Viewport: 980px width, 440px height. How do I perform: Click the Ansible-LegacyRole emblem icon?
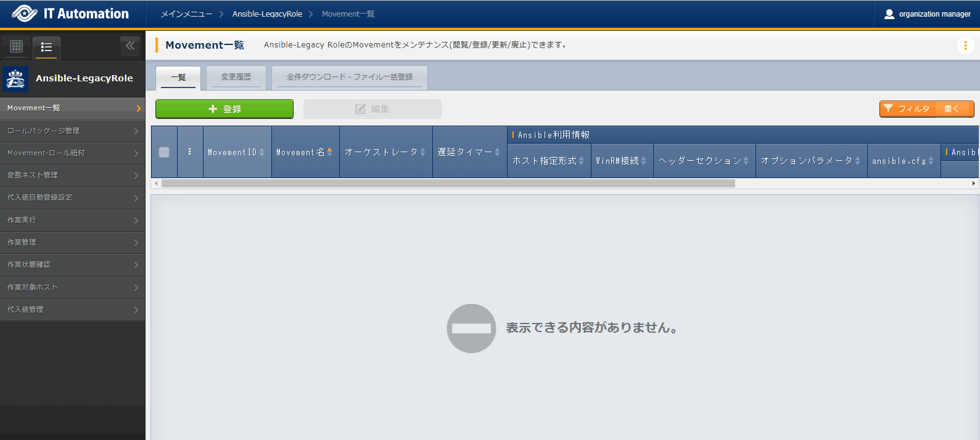pos(15,79)
